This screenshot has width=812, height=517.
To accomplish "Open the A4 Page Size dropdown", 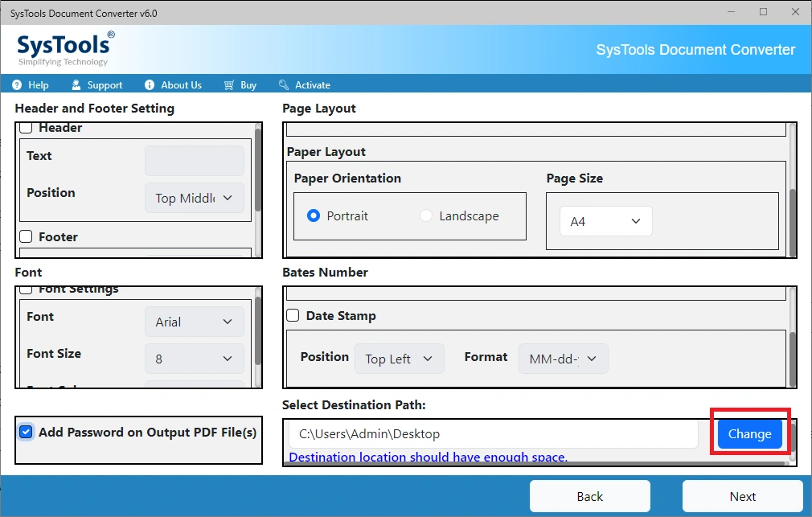I will [x=606, y=222].
